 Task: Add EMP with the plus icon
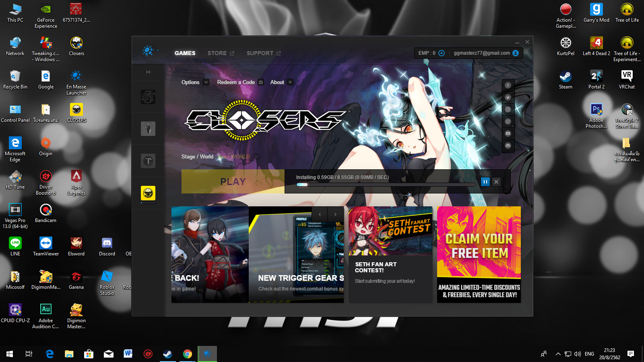pyautogui.click(x=442, y=53)
